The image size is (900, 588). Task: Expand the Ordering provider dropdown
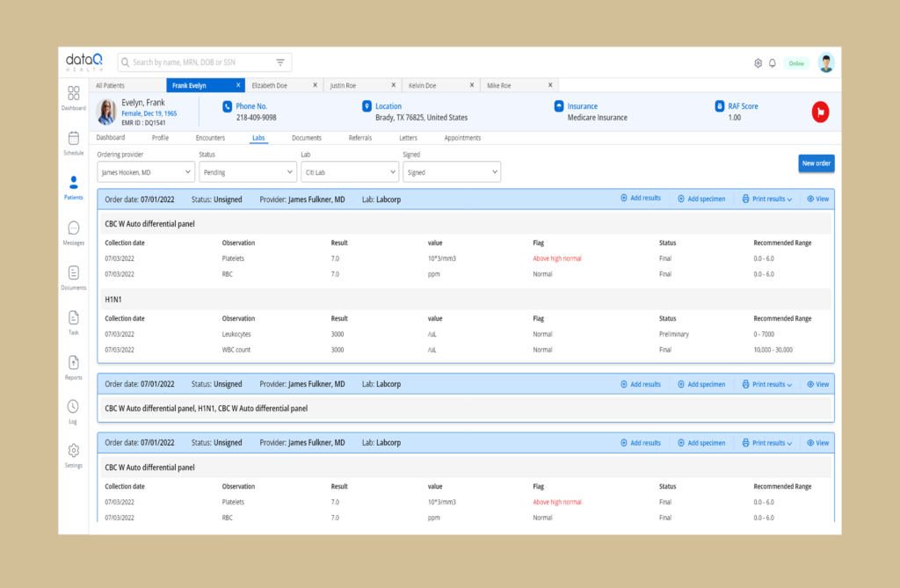(146, 172)
